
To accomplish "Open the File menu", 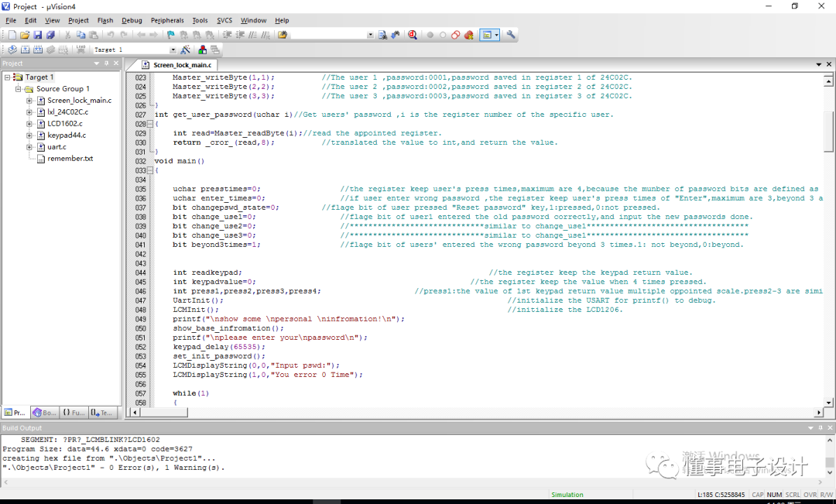I will [11, 20].
